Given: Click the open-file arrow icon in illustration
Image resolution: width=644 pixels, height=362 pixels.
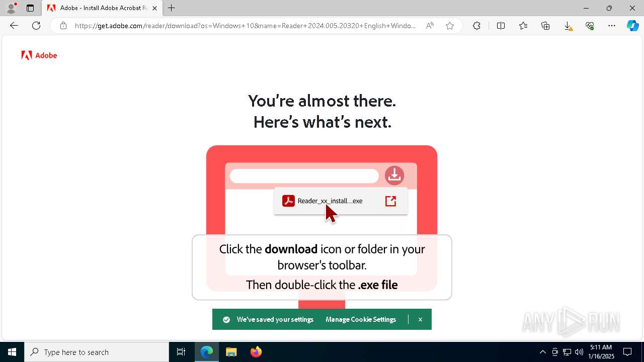Looking at the screenshot, I should (x=390, y=201).
